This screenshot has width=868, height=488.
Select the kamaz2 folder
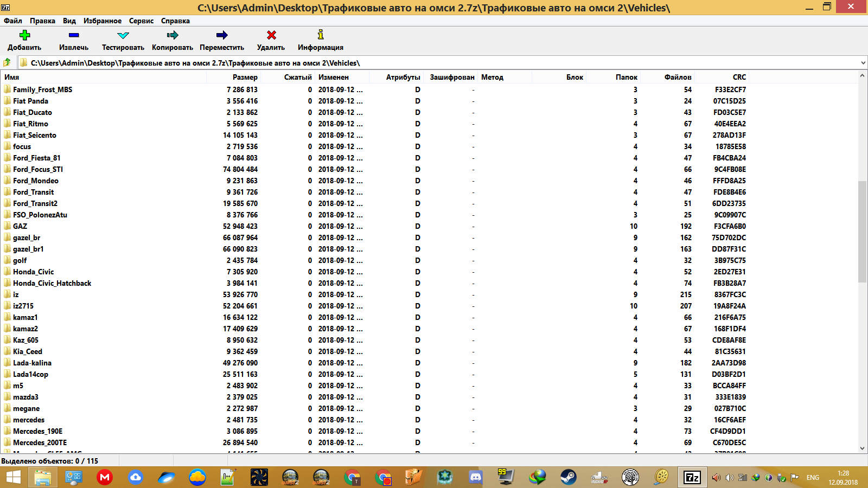pos(25,329)
